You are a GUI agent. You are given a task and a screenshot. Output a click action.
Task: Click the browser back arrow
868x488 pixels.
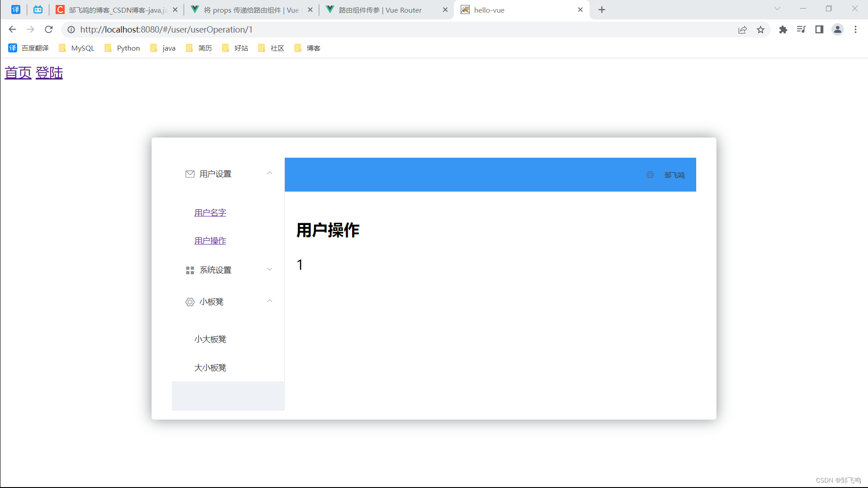[12, 29]
